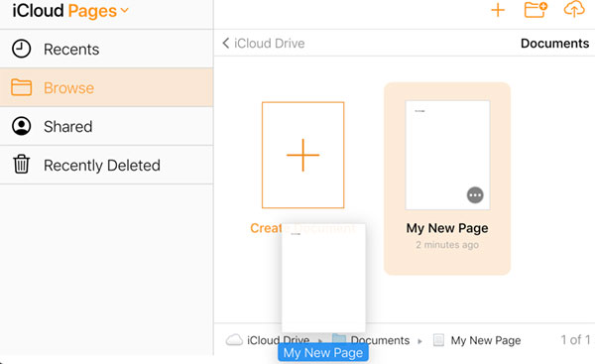595x364 pixels.
Task: Open the iCloud Pages app switcher dropdown
Action: tap(70, 11)
